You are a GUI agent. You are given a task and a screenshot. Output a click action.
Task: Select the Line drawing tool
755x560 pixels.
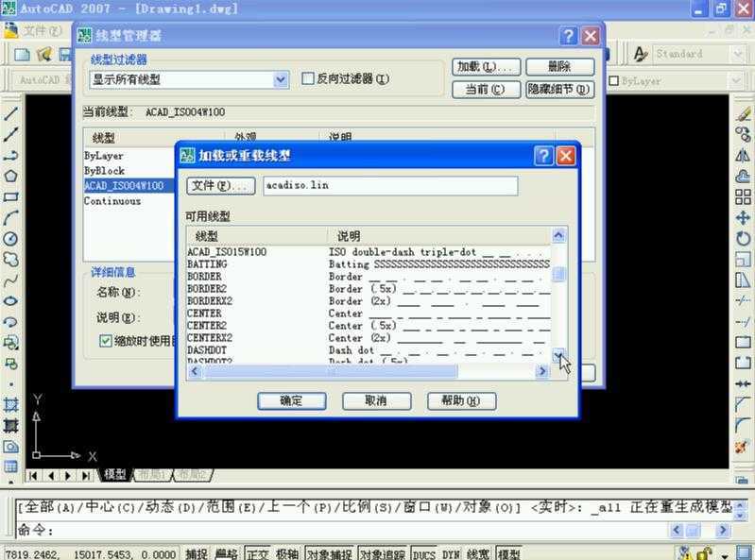coord(10,113)
